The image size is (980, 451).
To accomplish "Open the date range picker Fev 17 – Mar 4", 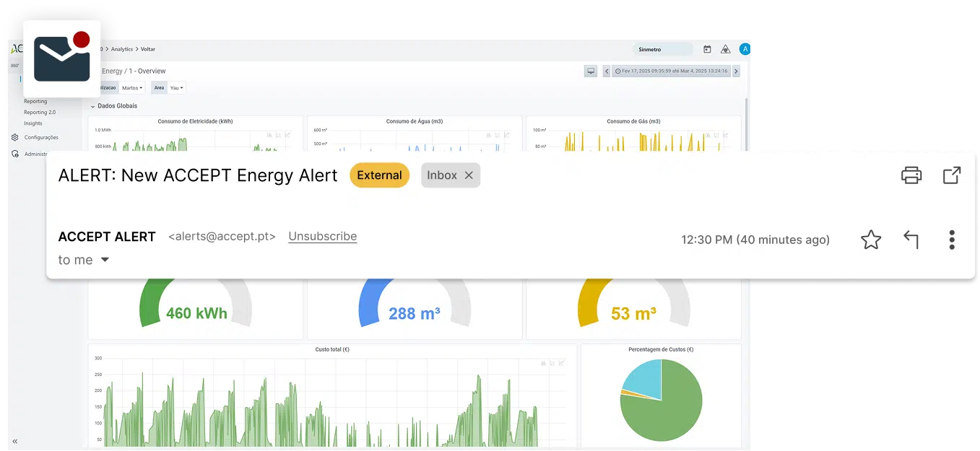I will [x=671, y=71].
